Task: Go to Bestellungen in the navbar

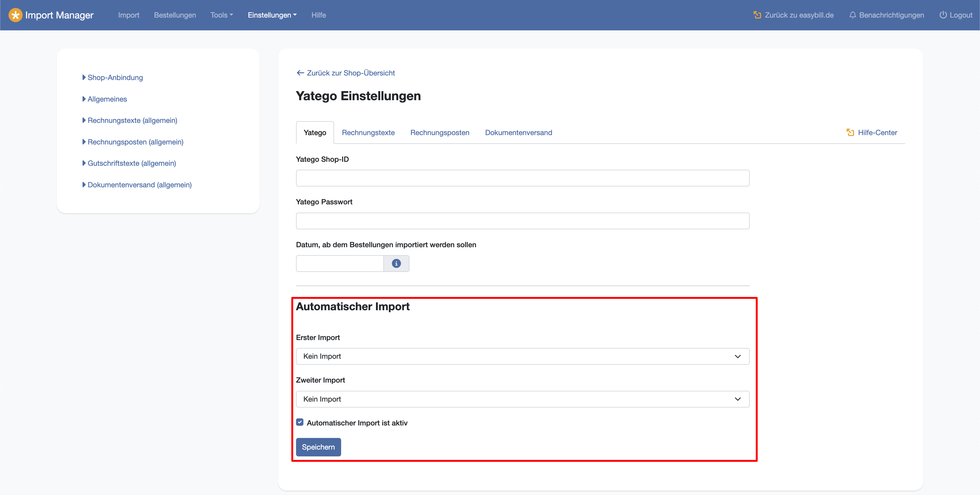Action: point(175,15)
